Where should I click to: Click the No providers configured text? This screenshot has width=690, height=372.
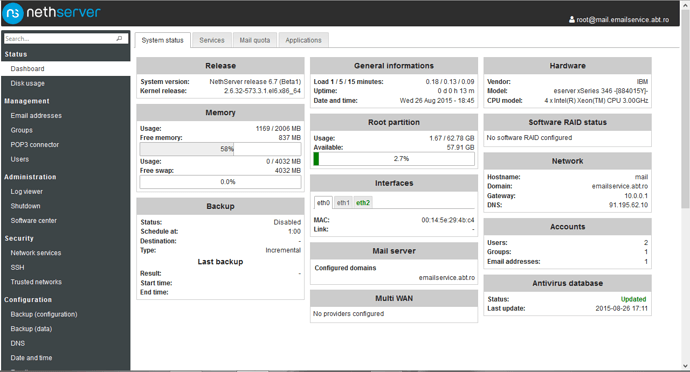(x=349, y=313)
